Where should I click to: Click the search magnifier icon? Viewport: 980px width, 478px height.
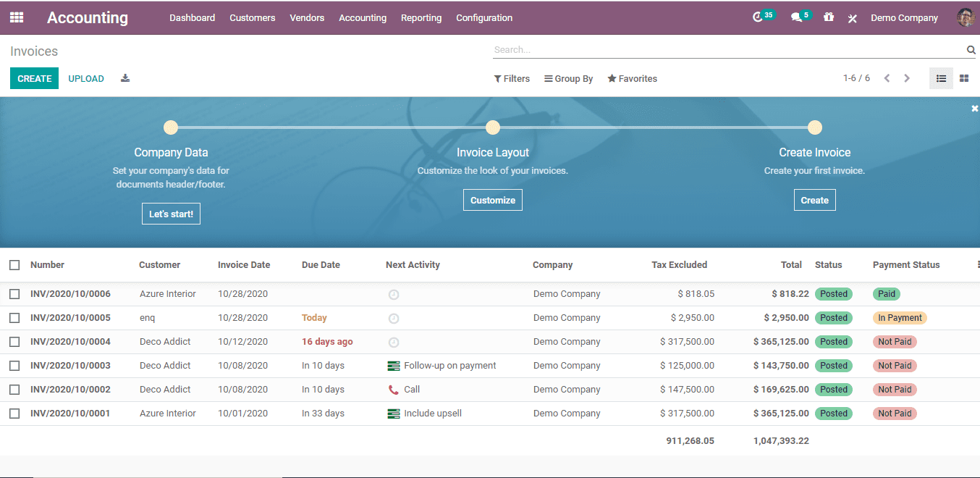pos(971,50)
